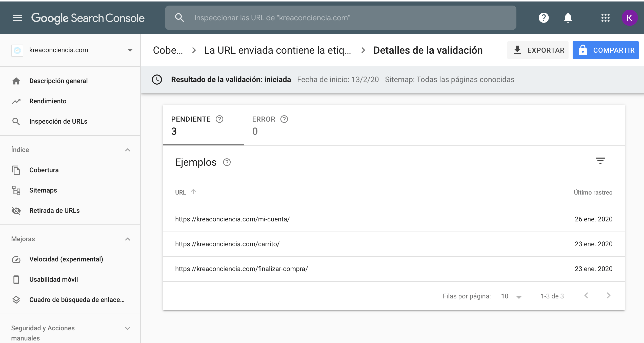Click the COMPARTIR button
644x343 pixels.
606,50
